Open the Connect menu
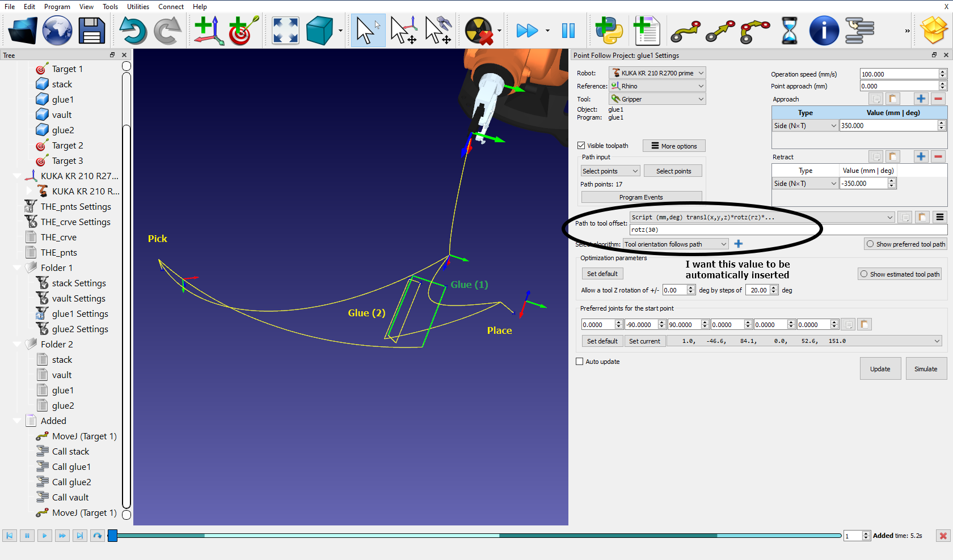Screen dimensions: 953x560 point(171,7)
